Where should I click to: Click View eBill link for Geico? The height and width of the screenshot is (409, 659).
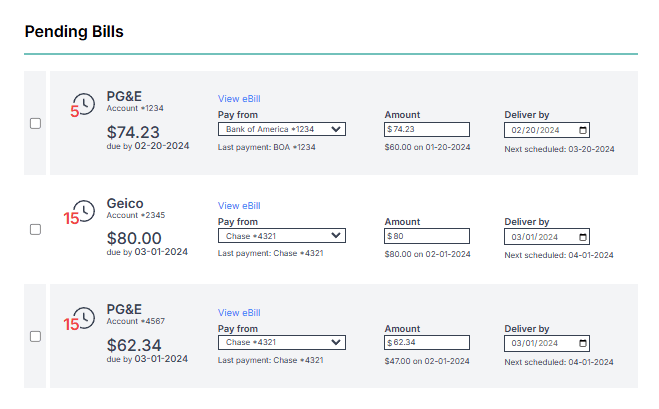[x=239, y=206]
